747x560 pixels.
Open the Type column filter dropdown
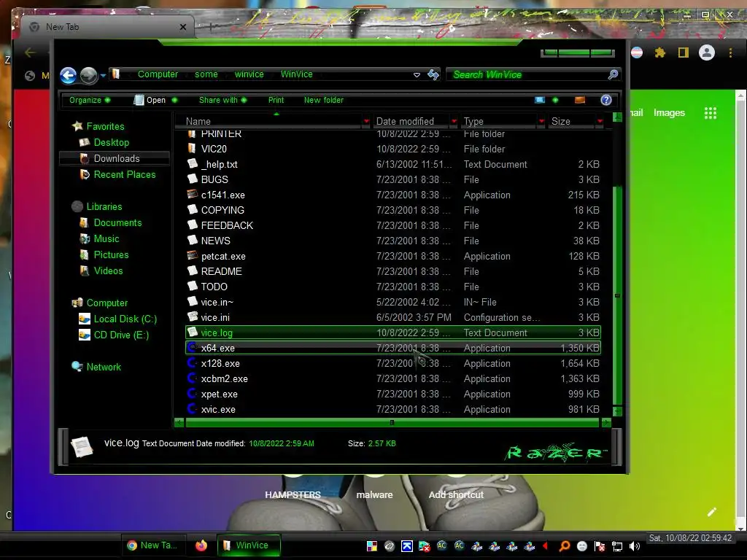(541, 122)
